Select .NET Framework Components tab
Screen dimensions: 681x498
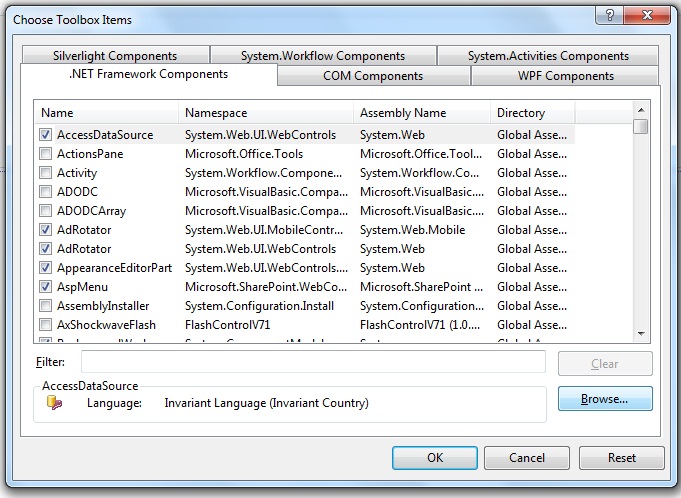coord(149,74)
